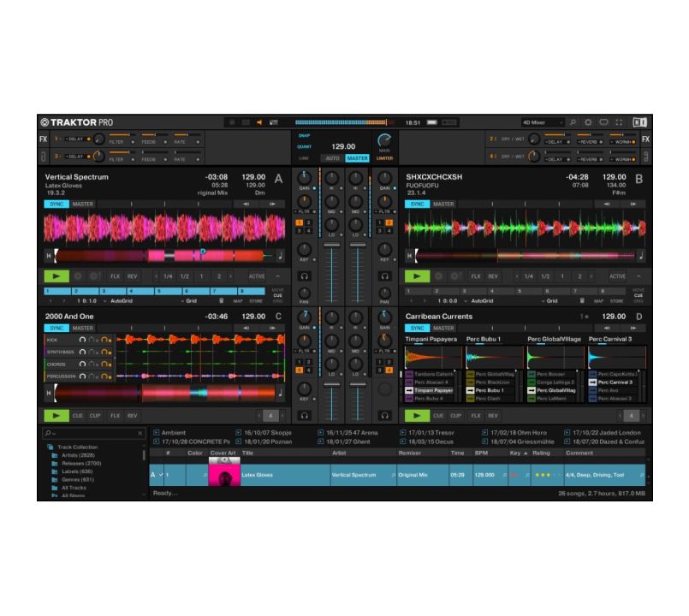Image resolution: width=689 pixels, height=616 pixels.
Task: Toggle QUANT quantize mode
Action: (x=304, y=147)
